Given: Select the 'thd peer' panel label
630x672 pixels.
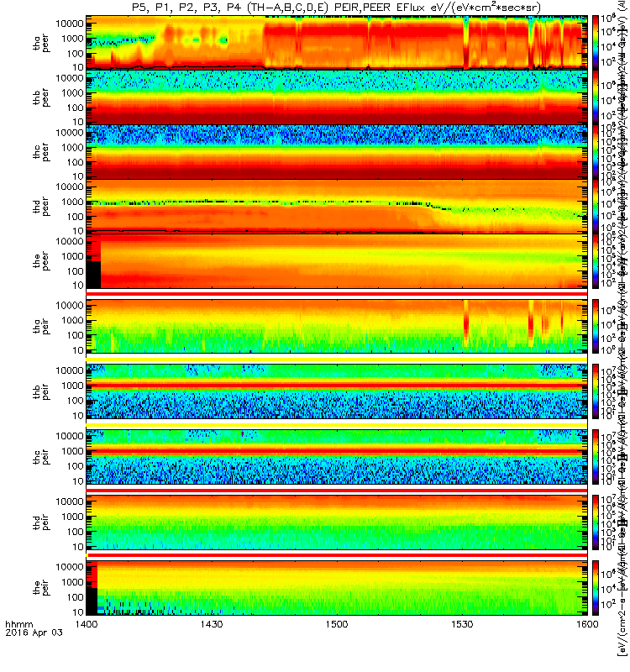Looking at the screenshot, I should tap(41, 207).
